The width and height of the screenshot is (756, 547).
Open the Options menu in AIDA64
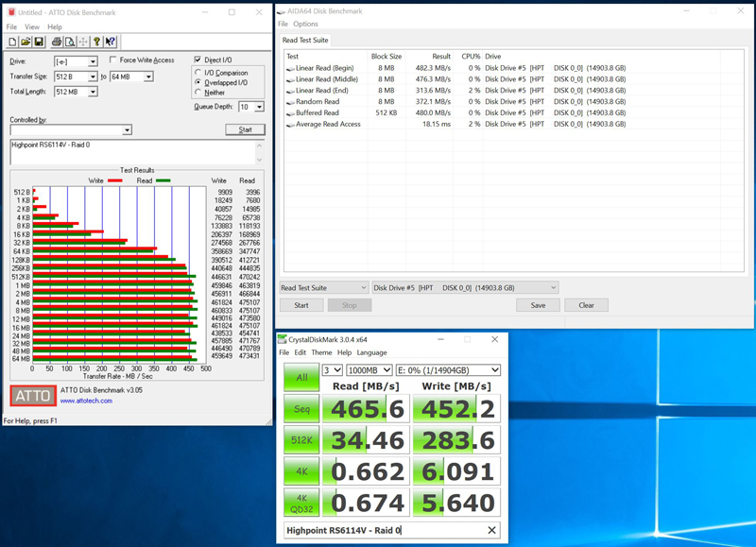[x=305, y=24]
